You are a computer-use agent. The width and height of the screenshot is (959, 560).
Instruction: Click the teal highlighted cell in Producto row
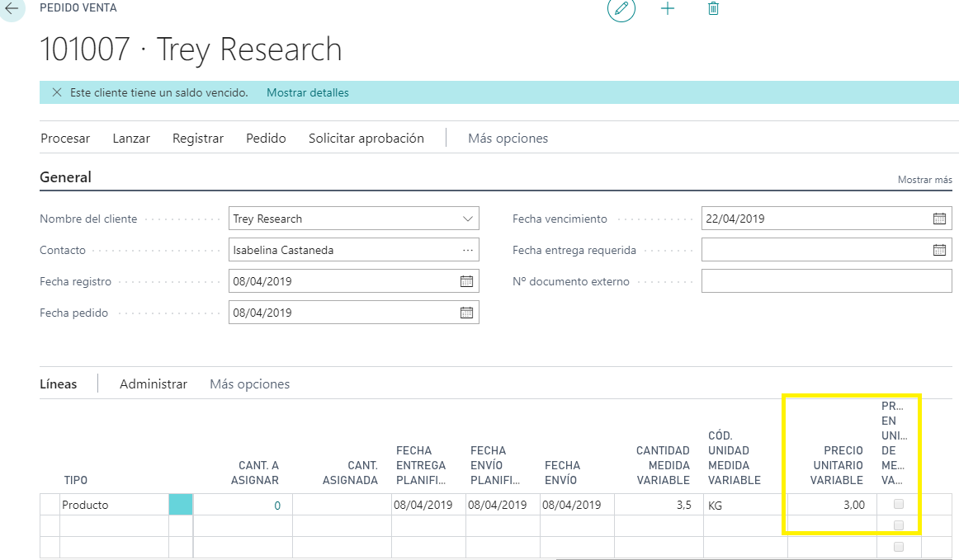point(181,505)
